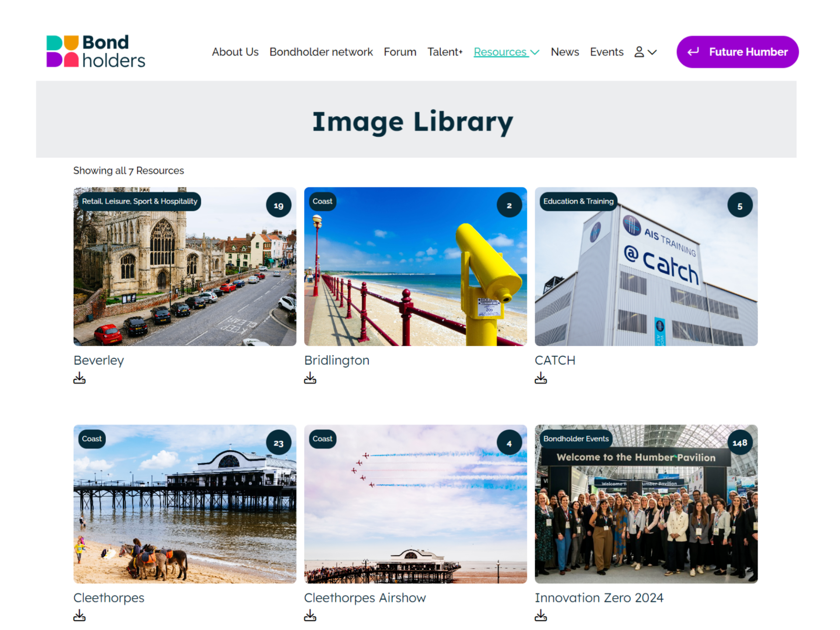Open the Forum menu item
Screen dimensions: 840x630
tap(399, 52)
